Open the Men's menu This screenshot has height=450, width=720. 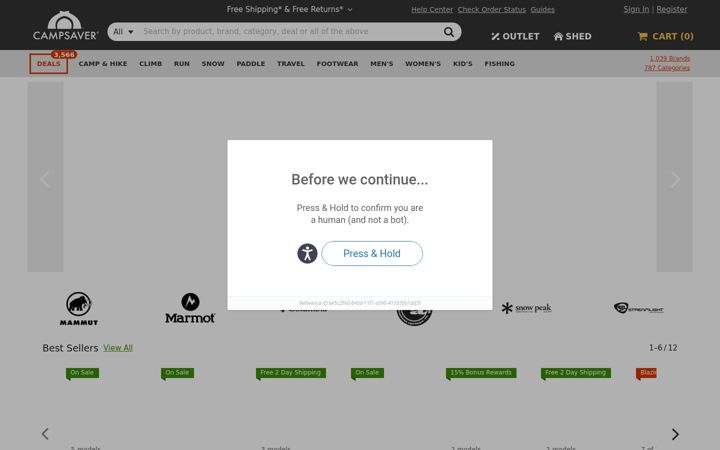[x=382, y=64]
